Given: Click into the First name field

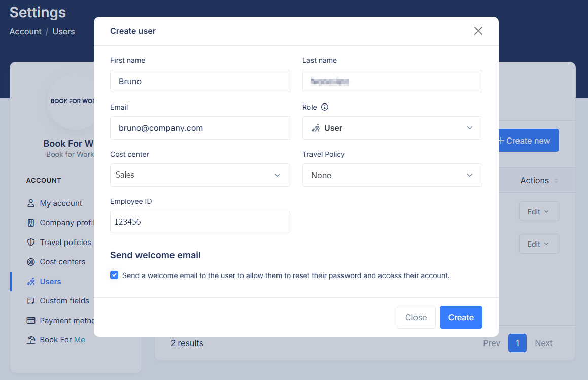Looking at the screenshot, I should [200, 81].
